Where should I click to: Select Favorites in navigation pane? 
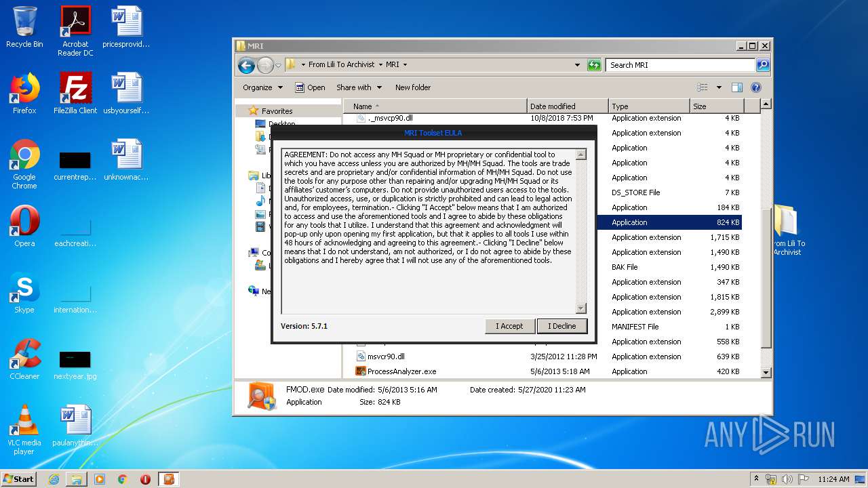[277, 111]
